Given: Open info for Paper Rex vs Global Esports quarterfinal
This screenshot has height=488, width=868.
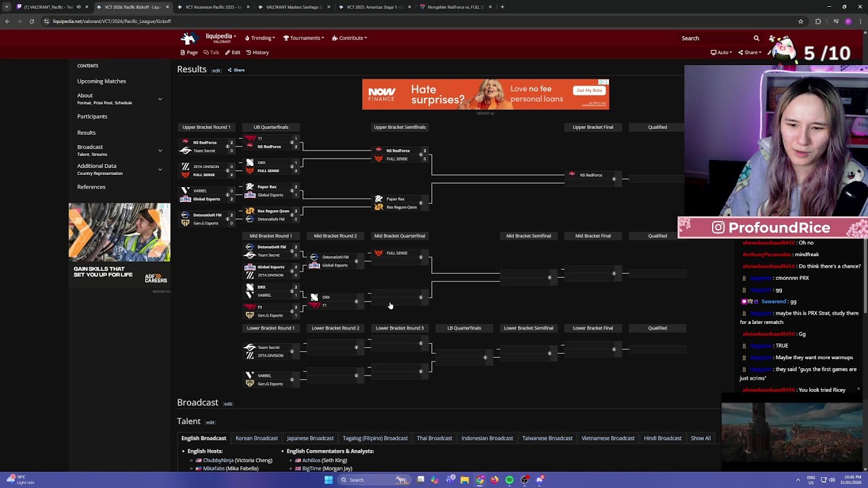Looking at the screenshot, I should (x=292, y=191).
